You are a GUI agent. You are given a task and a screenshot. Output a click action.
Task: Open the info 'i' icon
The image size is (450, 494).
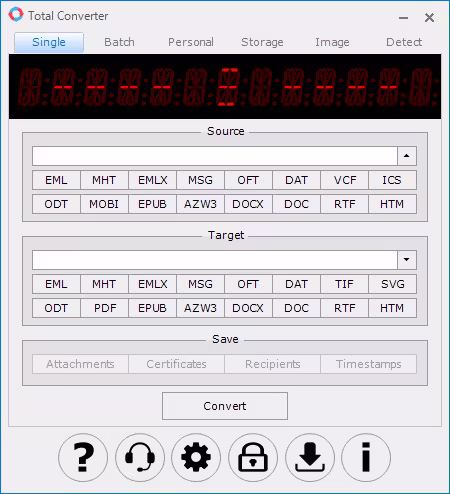point(366,457)
